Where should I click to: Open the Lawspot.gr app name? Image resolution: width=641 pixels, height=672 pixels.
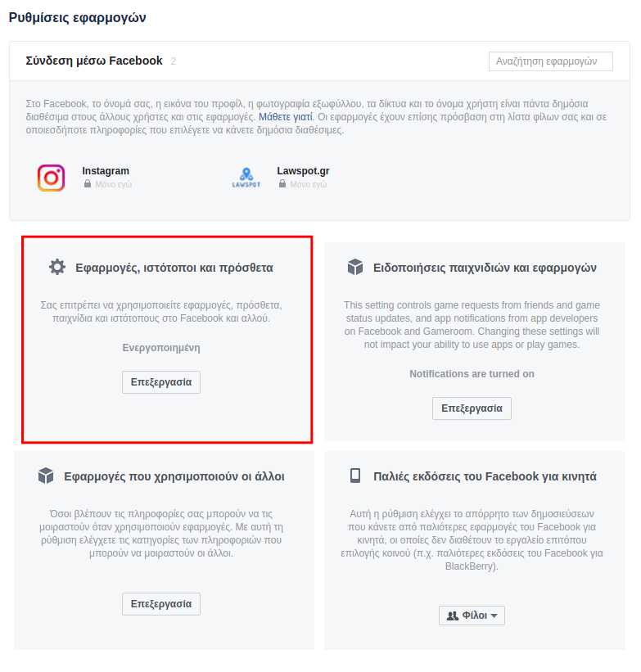[x=303, y=171]
